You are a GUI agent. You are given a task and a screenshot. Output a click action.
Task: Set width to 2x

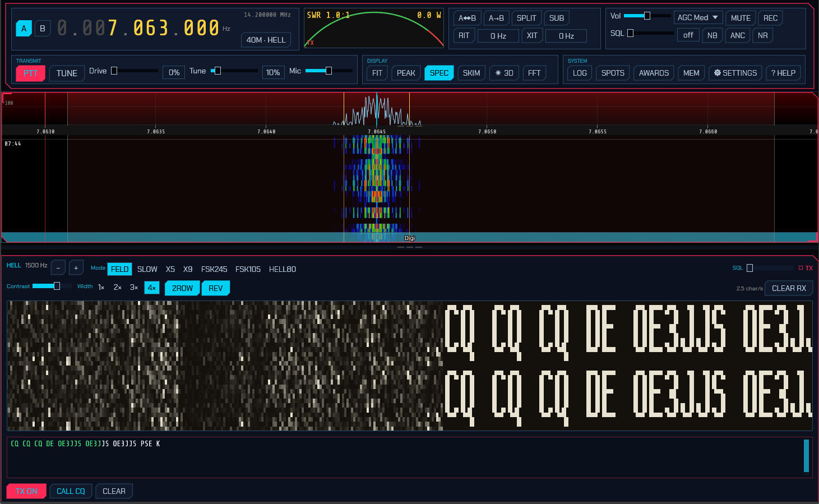click(x=118, y=287)
